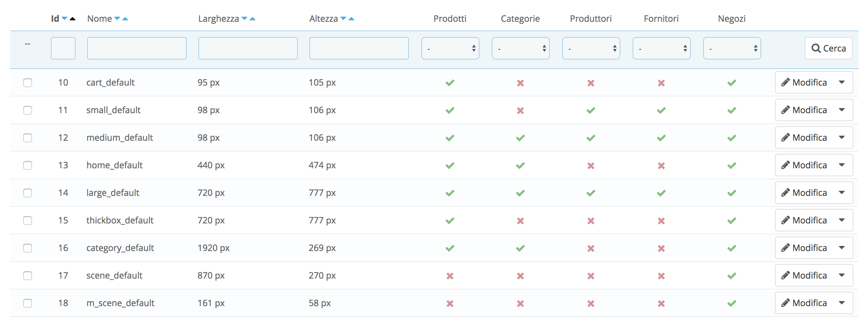Screen dimensions: 868x333
Task: Toggle Produttori check for small_default
Action: (x=591, y=110)
